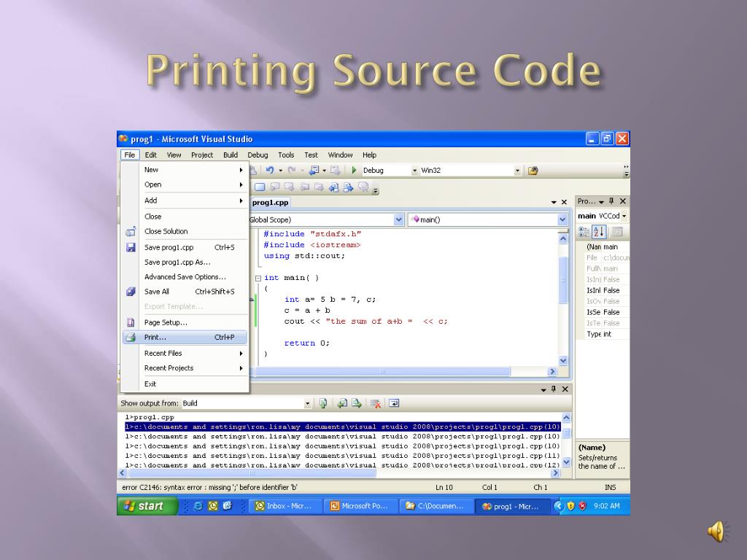Toggle Word Wrap icon in Output toolbar
747x560 pixels.
[394, 403]
